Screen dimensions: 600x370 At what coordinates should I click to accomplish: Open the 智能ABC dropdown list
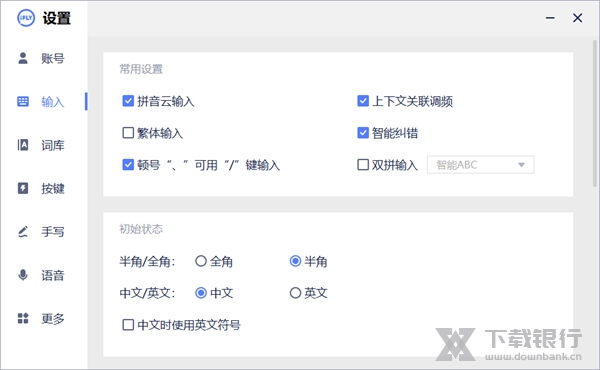point(480,165)
